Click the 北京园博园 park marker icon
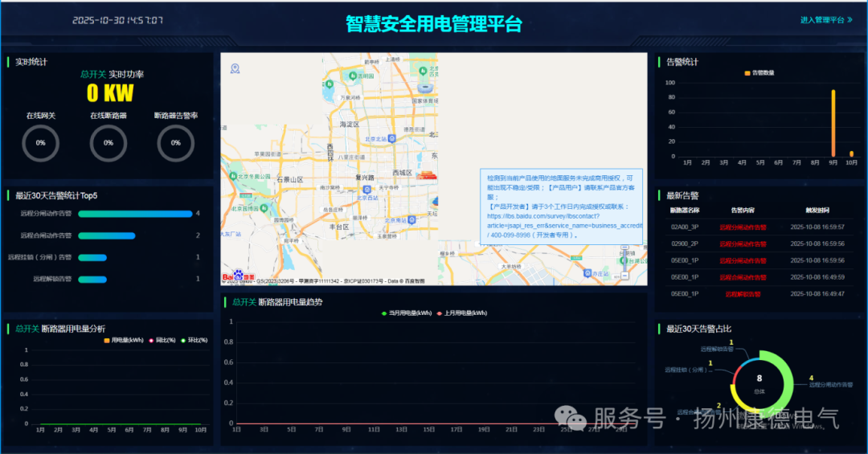The height and width of the screenshot is (454, 868). point(264,208)
